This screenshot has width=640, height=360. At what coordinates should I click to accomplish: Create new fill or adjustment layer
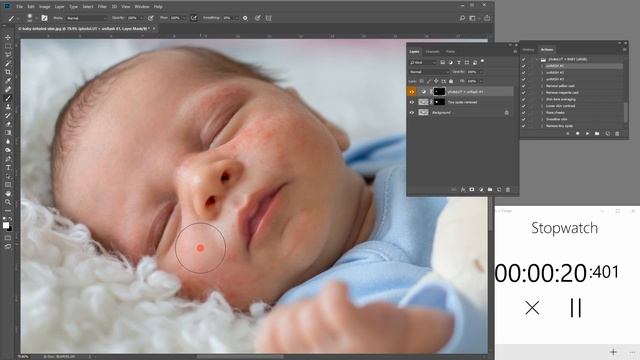[x=481, y=189]
